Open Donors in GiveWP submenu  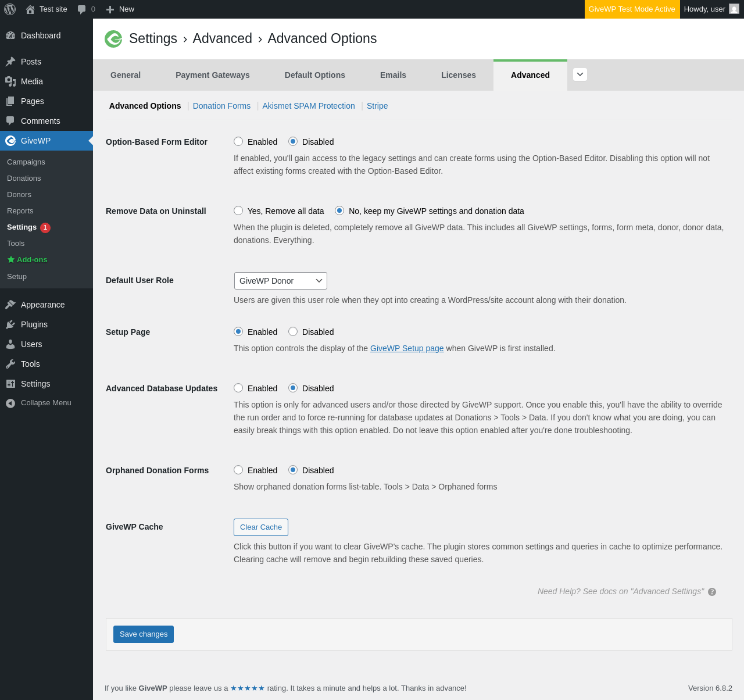[x=19, y=195]
